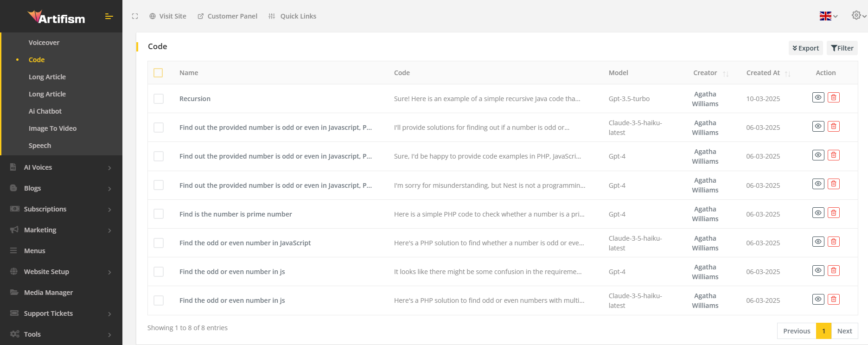This screenshot has width=868, height=345.
Task: Tick the checkbox for Recursion row
Action: click(159, 99)
